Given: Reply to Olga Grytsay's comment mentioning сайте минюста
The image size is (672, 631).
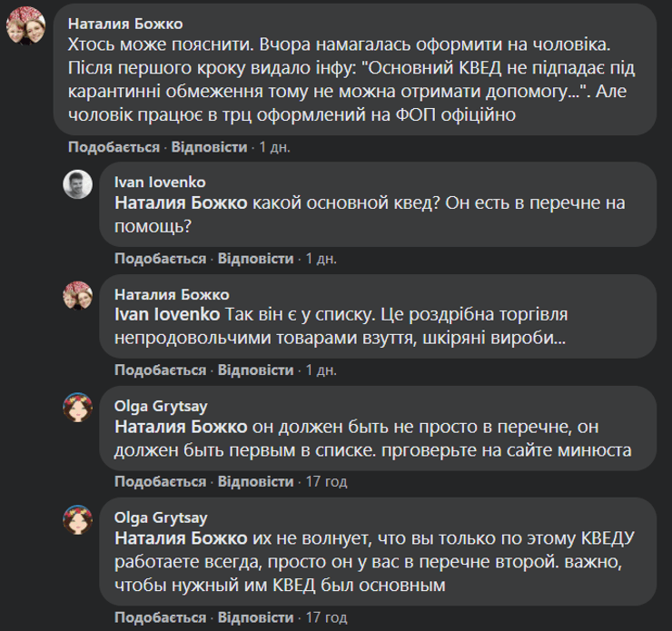Looking at the screenshot, I should tap(255, 481).
